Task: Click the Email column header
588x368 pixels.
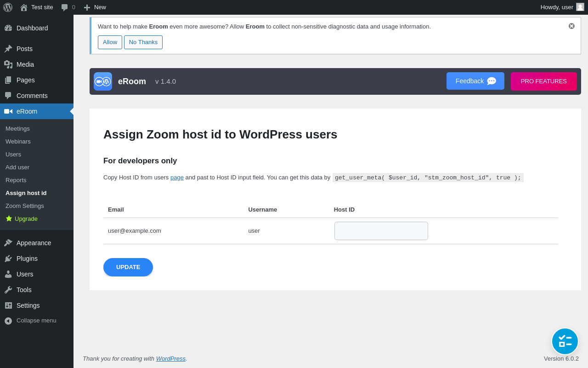Action: coord(116,210)
